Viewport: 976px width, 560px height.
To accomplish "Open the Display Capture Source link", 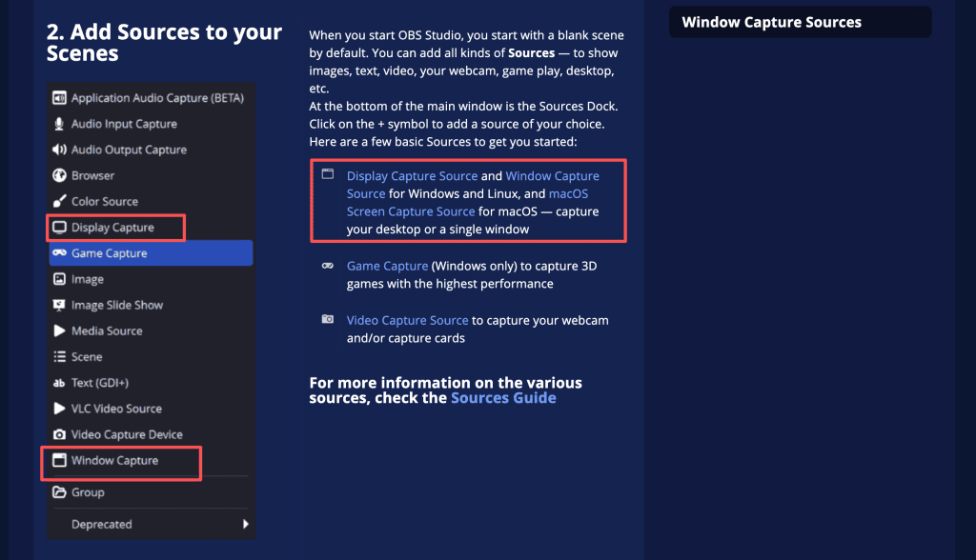I will pyautogui.click(x=412, y=176).
